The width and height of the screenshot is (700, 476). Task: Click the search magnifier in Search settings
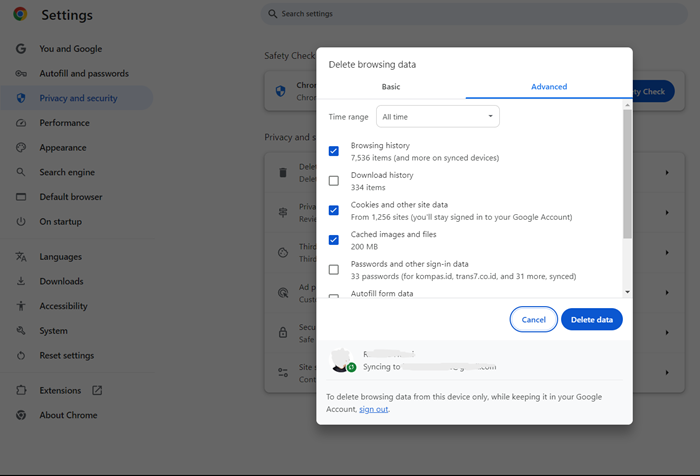point(272,14)
